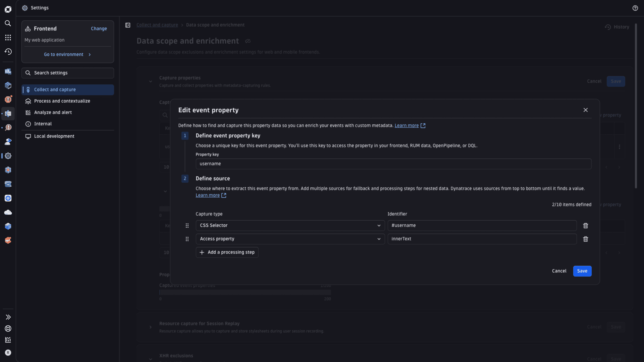
Task: Focus the innerText identifier field
Action: pos(482,239)
